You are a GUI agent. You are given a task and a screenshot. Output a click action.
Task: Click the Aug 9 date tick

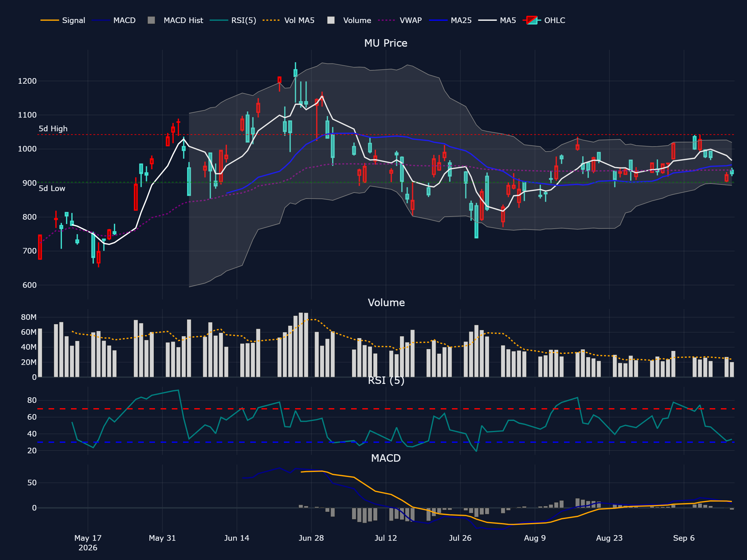pos(535,538)
